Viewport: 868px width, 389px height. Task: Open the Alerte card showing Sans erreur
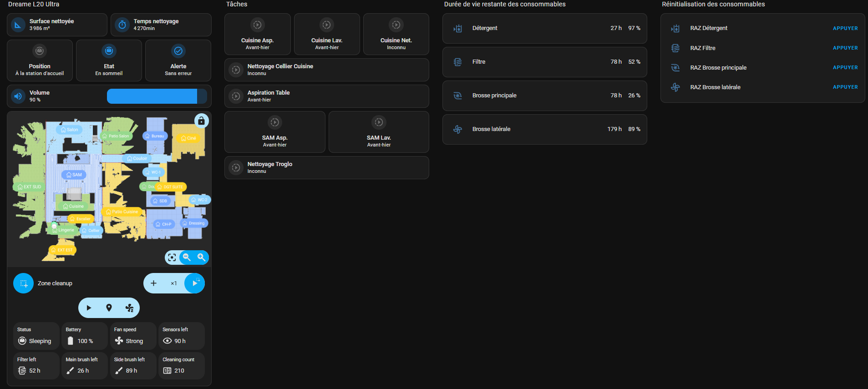(x=178, y=61)
